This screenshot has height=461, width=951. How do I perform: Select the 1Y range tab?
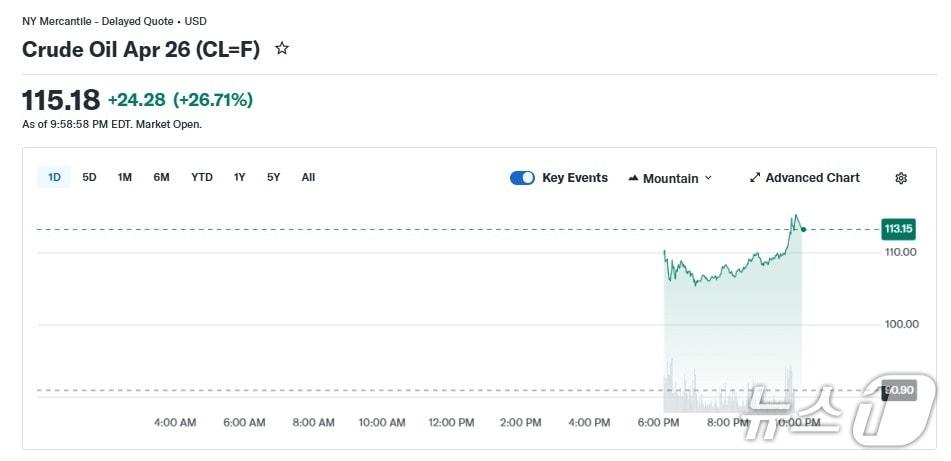point(239,177)
